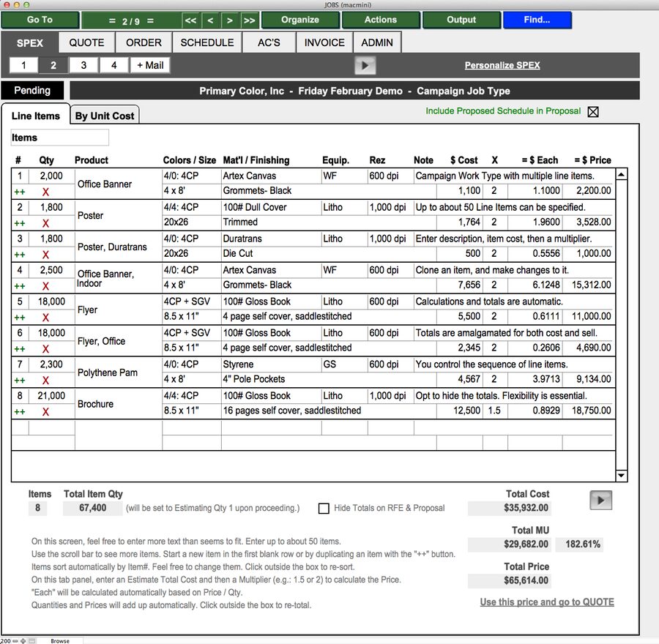Open the Personalize SPEX link
659x644 pixels.
coord(502,64)
